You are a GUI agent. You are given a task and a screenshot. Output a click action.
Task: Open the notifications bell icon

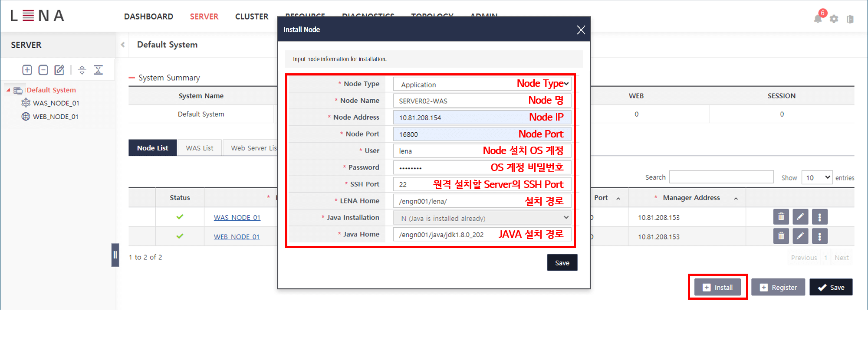point(818,19)
